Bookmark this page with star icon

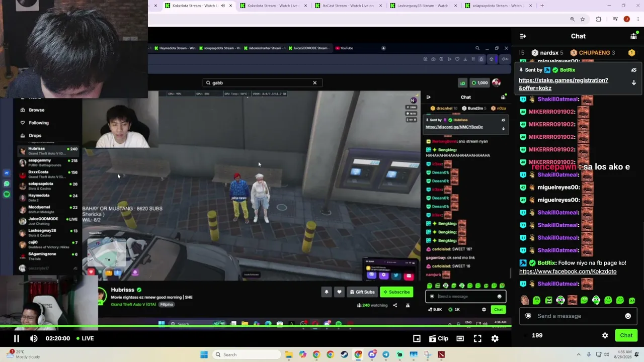(583, 19)
